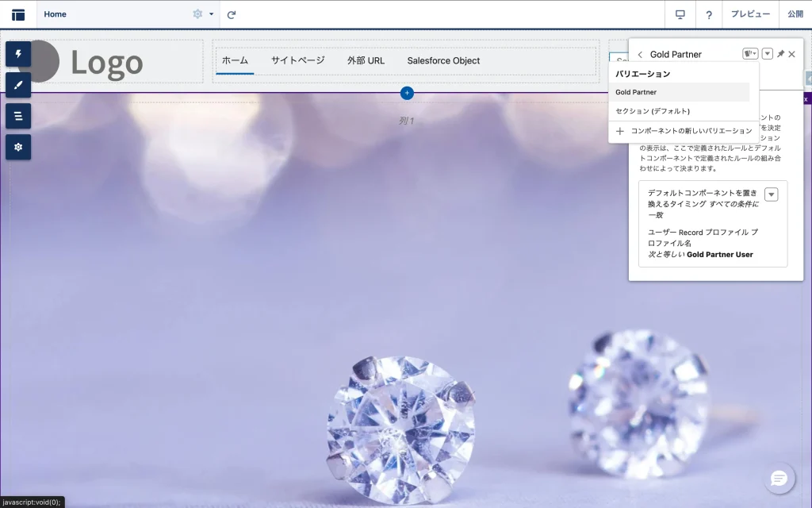Open the Settings gear in left sidebar
This screenshot has height=508, width=812.
[18, 147]
